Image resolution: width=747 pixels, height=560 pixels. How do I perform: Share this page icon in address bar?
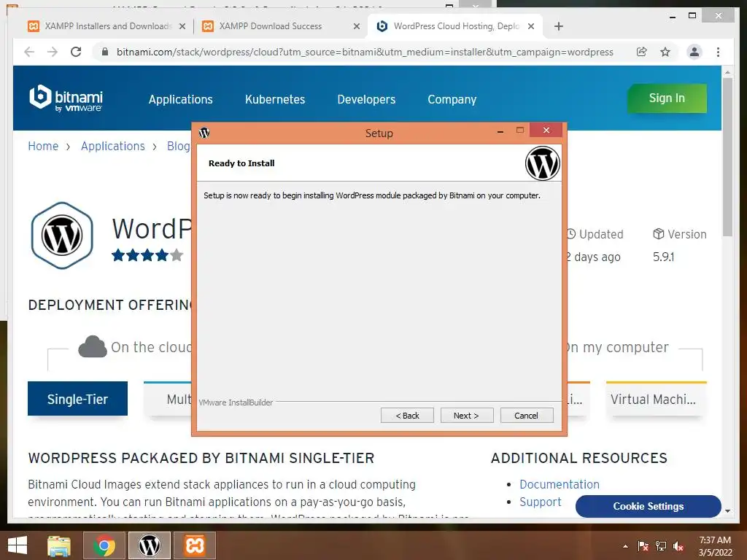(x=642, y=52)
